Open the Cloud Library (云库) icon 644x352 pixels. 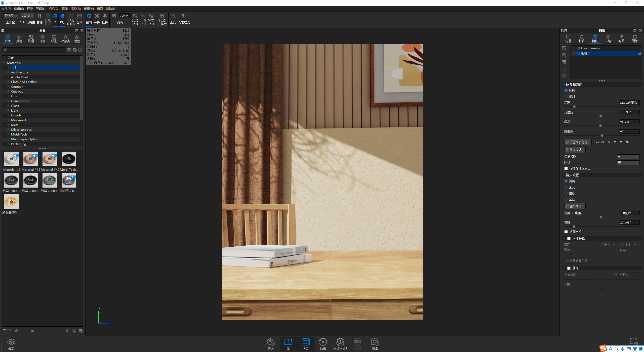click(11, 344)
